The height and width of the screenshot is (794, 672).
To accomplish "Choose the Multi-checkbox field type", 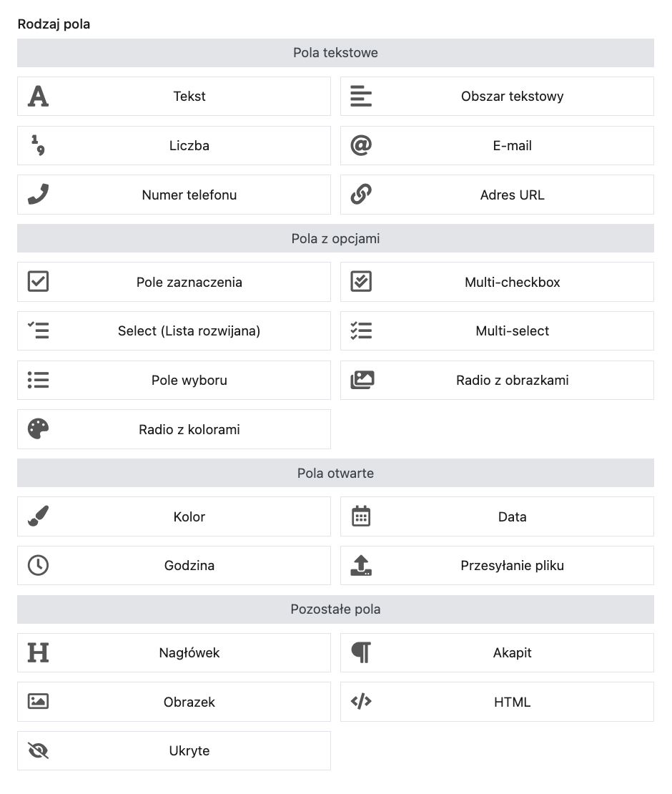I will click(x=512, y=282).
